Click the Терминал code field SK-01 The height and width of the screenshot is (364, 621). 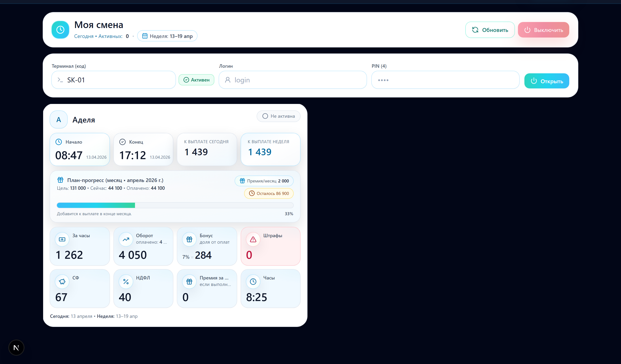(x=113, y=80)
